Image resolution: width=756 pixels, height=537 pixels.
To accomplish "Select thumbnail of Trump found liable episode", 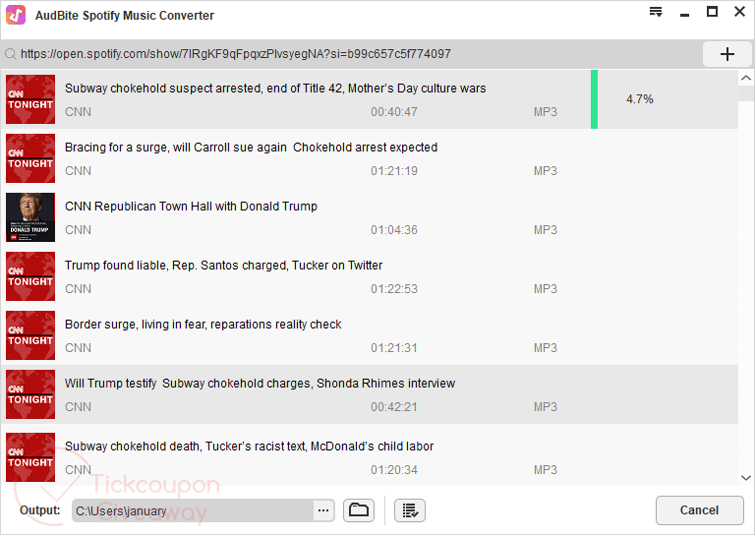I will pos(30,276).
